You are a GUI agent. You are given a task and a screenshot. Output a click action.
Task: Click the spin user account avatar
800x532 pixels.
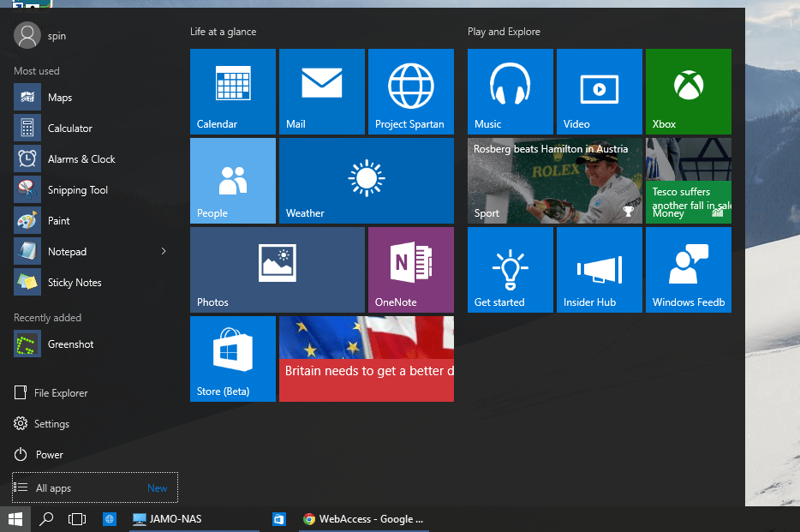click(25, 35)
